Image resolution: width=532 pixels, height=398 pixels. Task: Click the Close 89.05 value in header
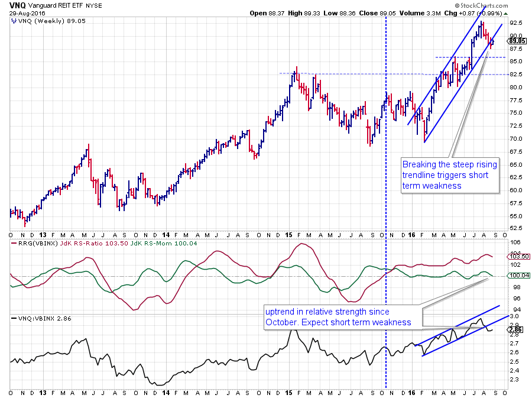pyautogui.click(x=377, y=13)
